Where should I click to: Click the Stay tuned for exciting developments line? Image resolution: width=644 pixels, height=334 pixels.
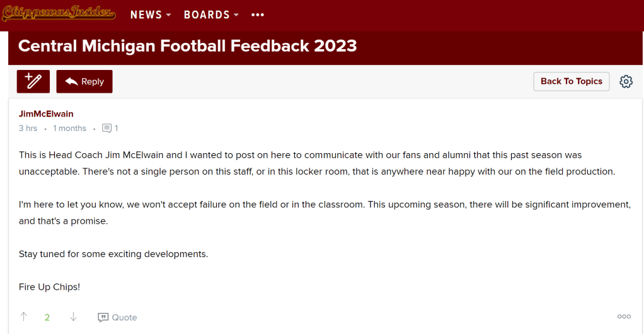113,254
